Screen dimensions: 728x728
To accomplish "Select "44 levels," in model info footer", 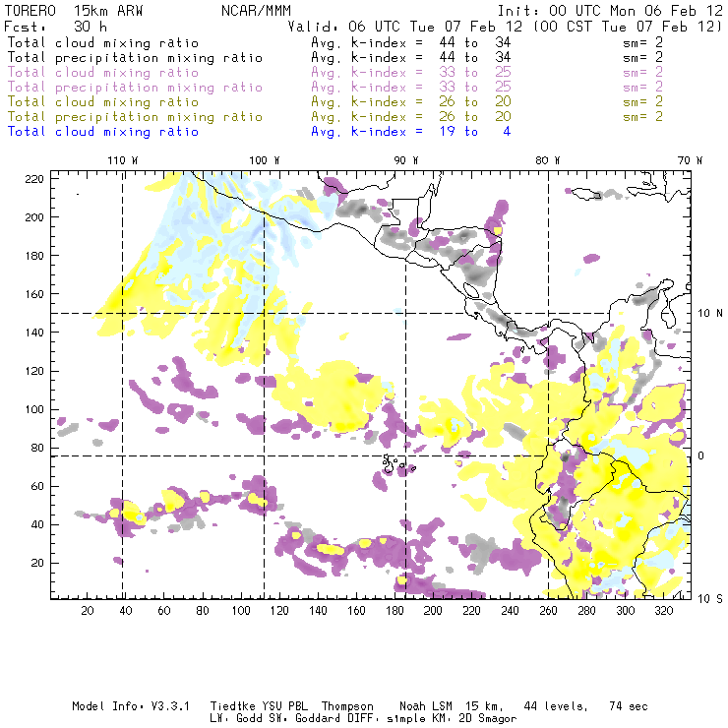I will [x=556, y=706].
